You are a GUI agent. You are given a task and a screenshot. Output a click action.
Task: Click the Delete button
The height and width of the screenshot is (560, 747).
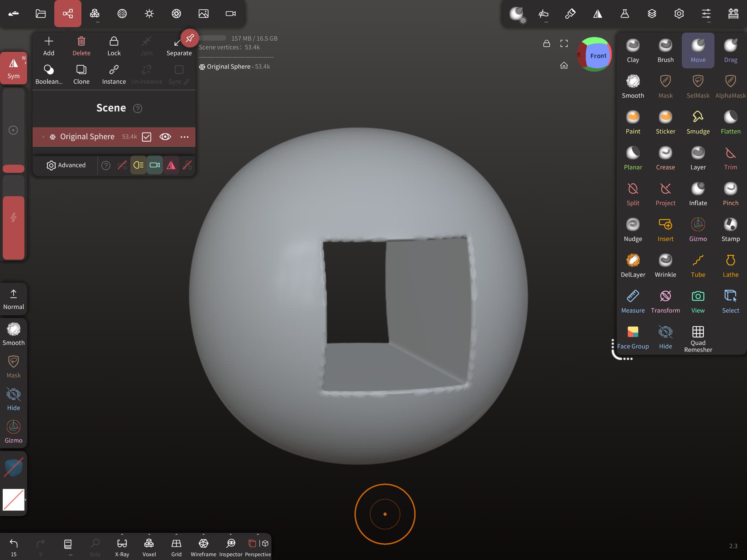click(81, 46)
